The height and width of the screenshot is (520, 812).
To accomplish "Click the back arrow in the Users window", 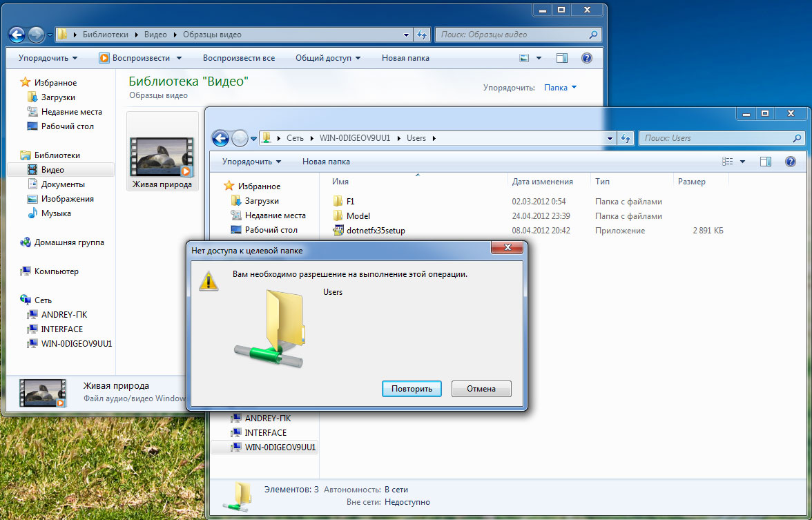I will [220, 138].
